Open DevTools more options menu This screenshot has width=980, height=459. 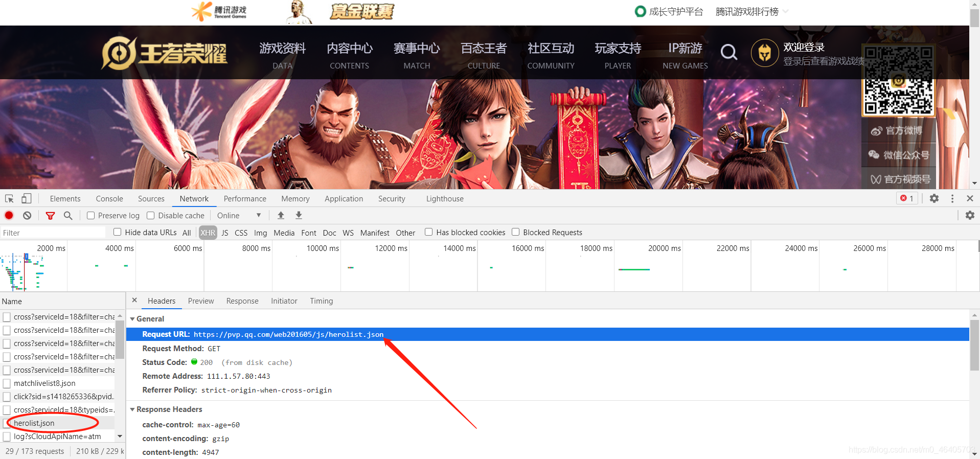point(952,198)
